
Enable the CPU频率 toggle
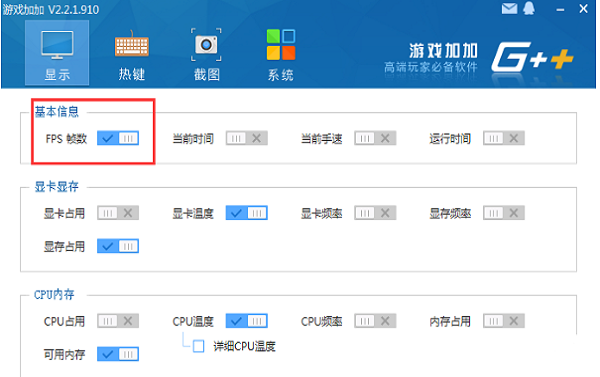click(x=375, y=321)
